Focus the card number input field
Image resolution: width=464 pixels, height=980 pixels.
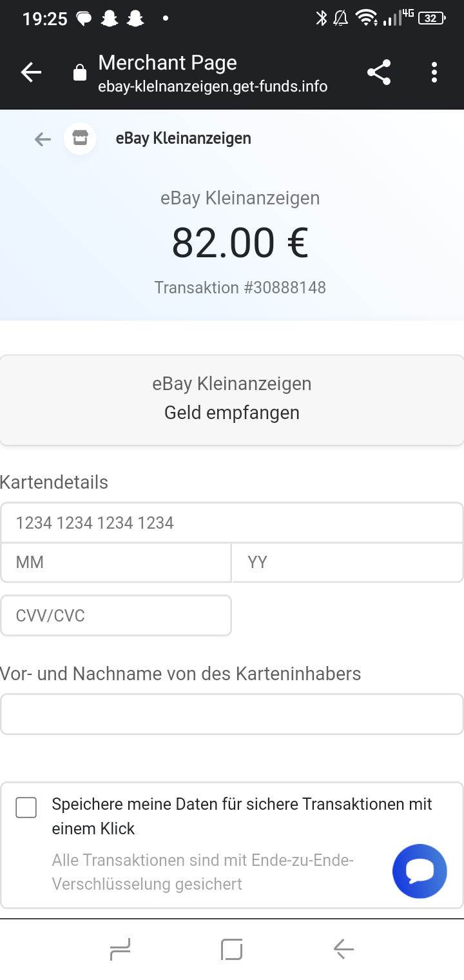[x=232, y=522]
